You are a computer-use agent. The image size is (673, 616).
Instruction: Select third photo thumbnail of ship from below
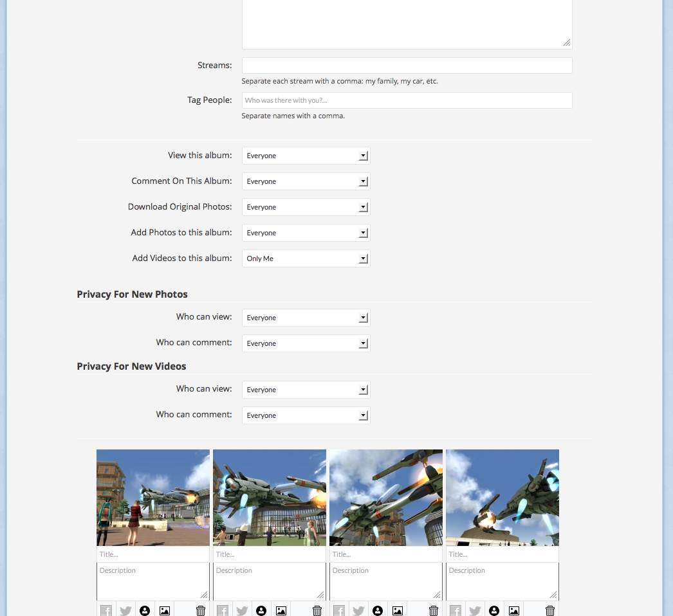click(x=386, y=498)
